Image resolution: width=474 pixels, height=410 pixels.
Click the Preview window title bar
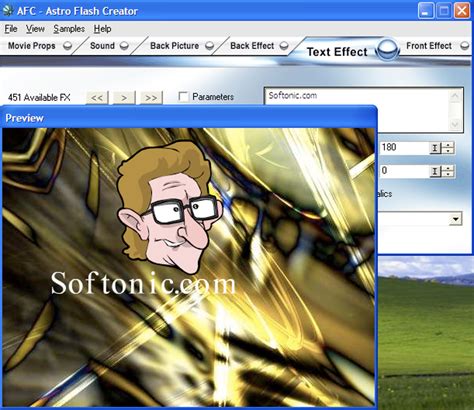189,118
